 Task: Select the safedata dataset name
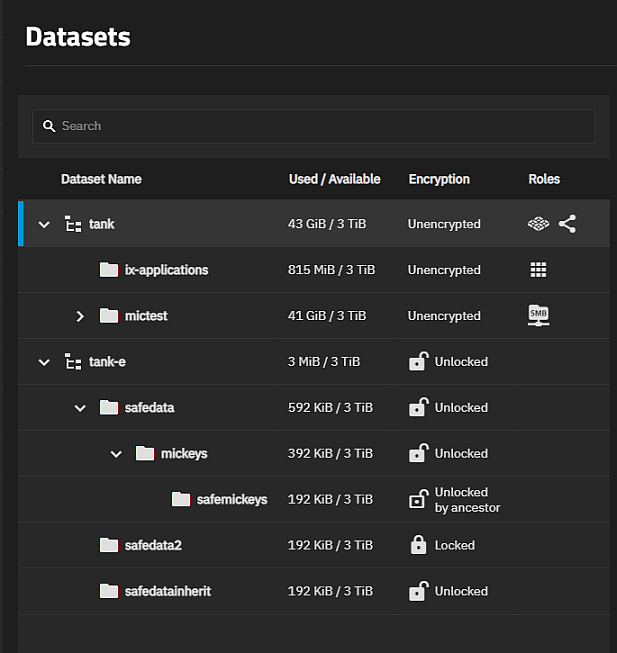[149, 407]
